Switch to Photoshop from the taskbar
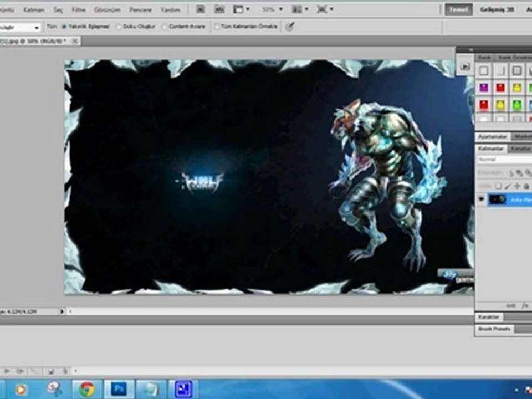 [x=119, y=389]
